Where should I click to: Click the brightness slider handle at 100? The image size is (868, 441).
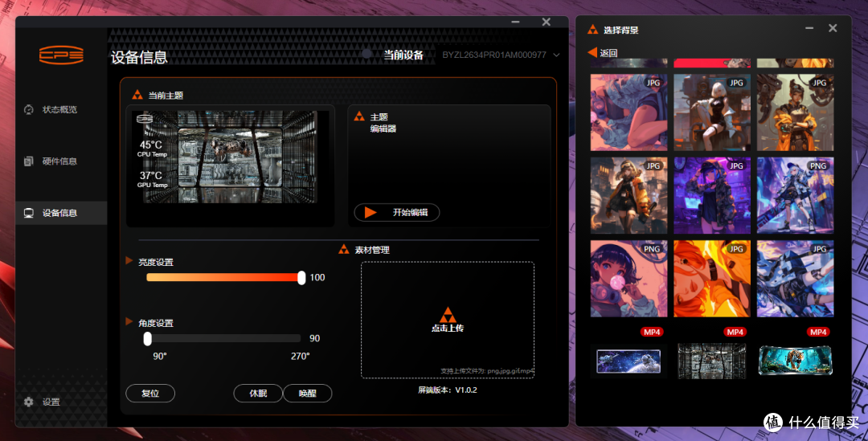[301, 278]
